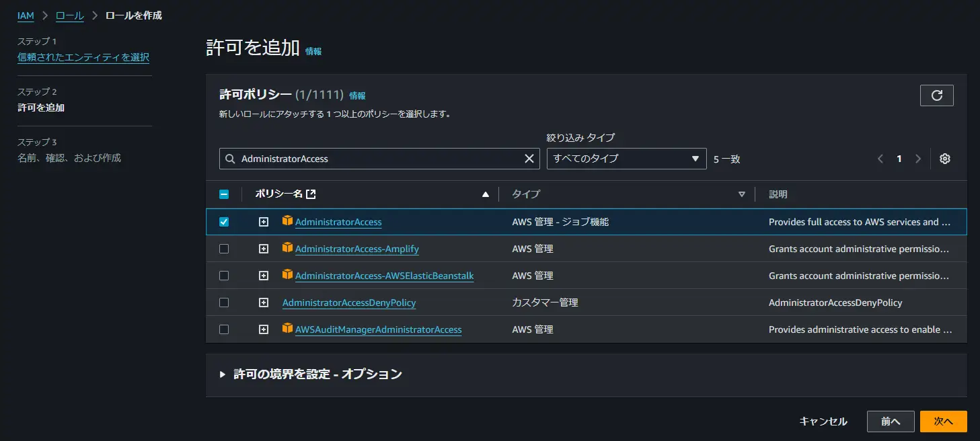The width and height of the screenshot is (980, 441).
Task: Click the AWS 管理 - ジョブ機能 type cell
Action: pos(560,222)
